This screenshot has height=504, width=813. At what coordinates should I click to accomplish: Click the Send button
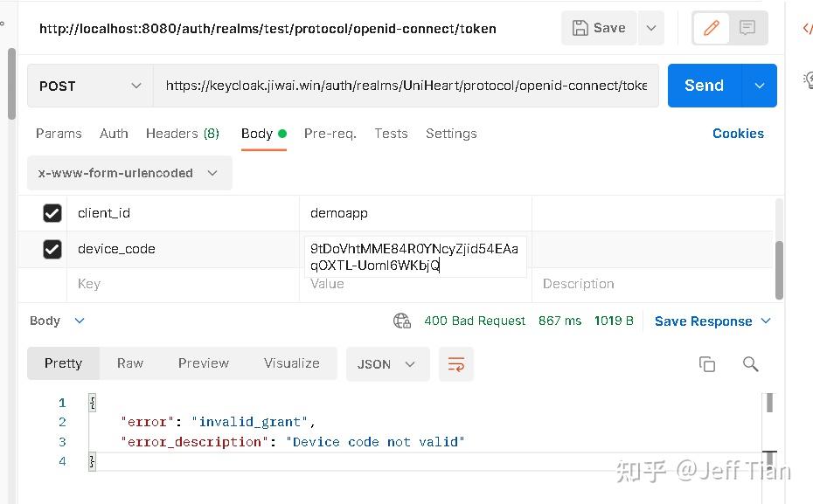click(704, 86)
